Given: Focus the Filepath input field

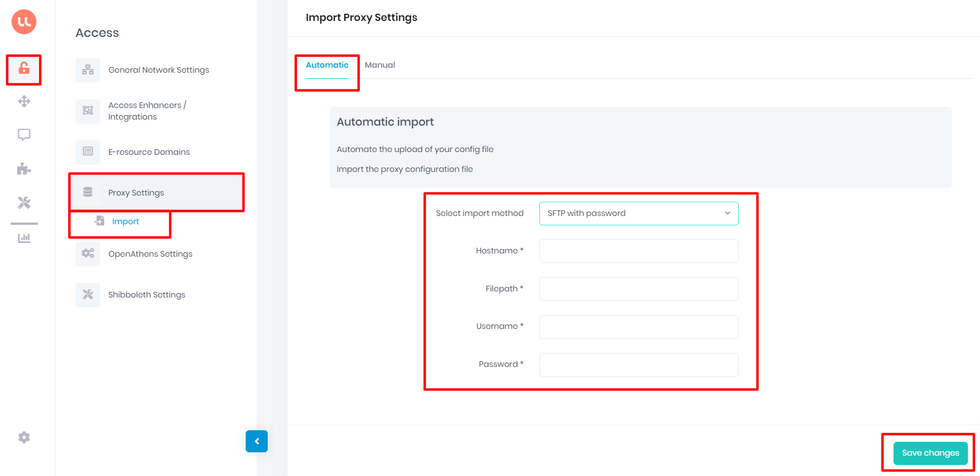Looking at the screenshot, I should (x=639, y=289).
